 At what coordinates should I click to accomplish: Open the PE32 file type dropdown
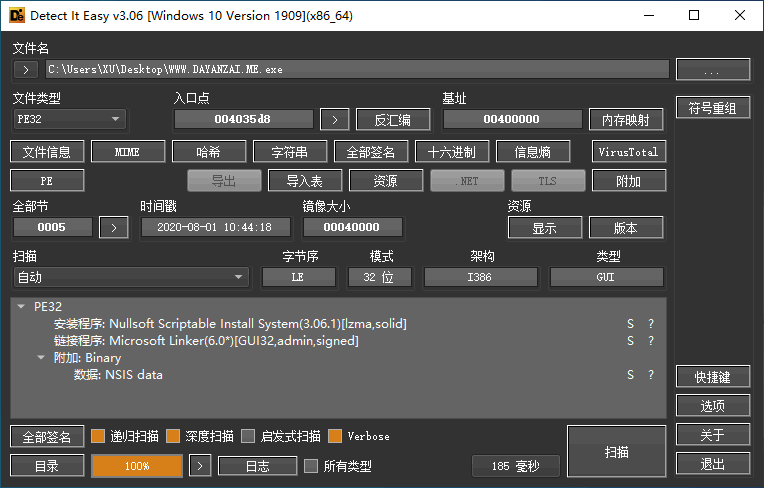point(69,119)
